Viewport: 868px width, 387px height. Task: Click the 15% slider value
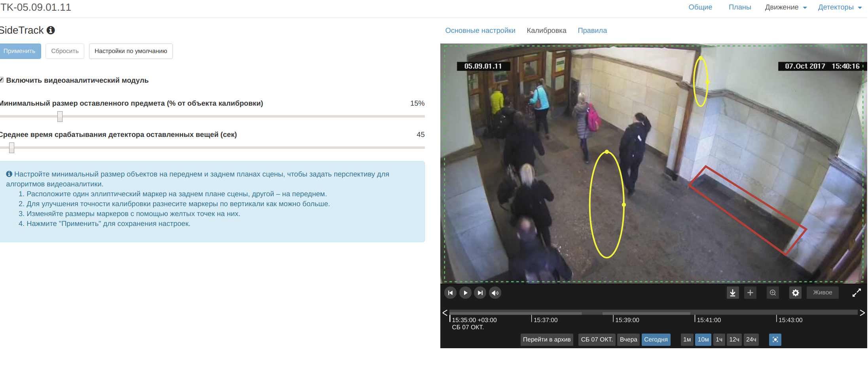point(417,103)
